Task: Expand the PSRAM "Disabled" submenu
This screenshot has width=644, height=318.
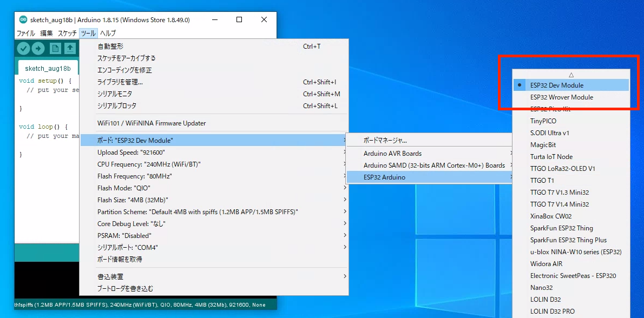Action: [214, 235]
